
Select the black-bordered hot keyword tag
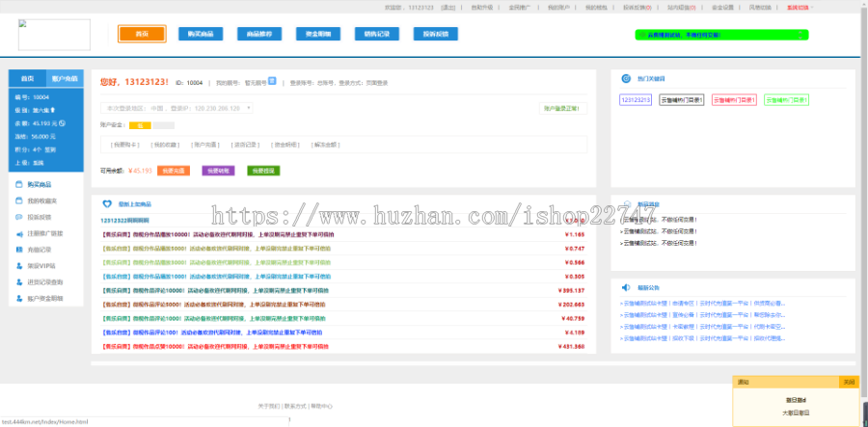coord(682,100)
